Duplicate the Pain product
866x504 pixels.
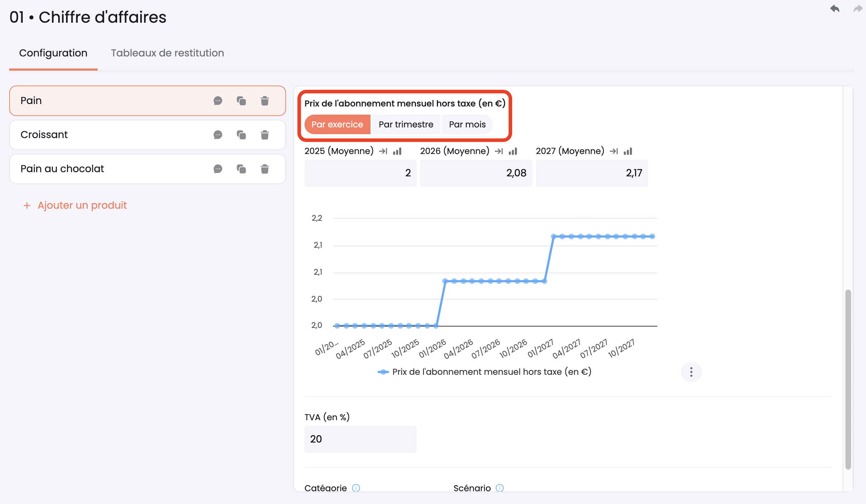241,101
